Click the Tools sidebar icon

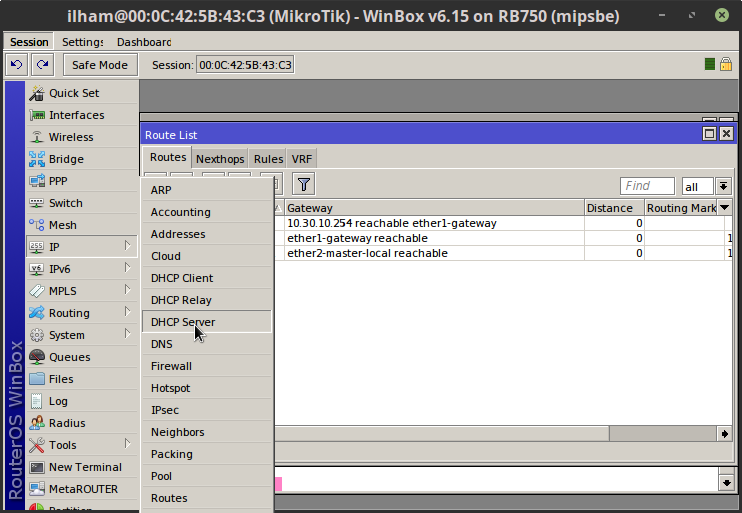click(x=36, y=445)
